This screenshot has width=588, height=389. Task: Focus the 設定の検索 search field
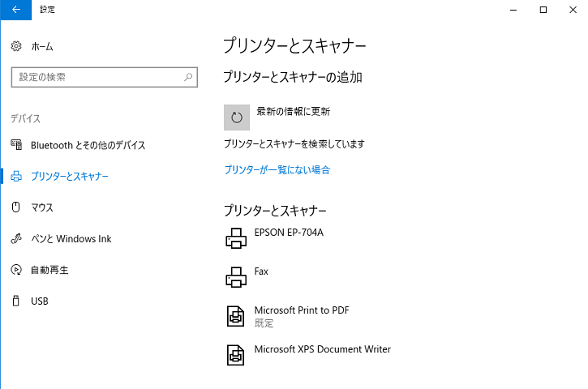(x=105, y=77)
